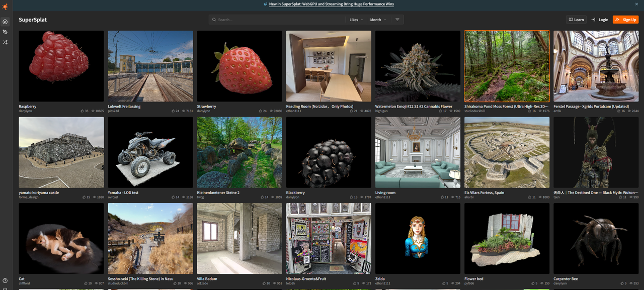Click author cliffford under Cat
This screenshot has height=290, width=644.
pyautogui.click(x=25, y=283)
